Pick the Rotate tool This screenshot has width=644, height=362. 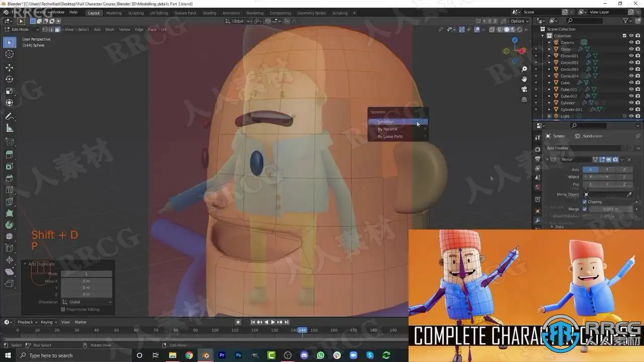[10, 79]
